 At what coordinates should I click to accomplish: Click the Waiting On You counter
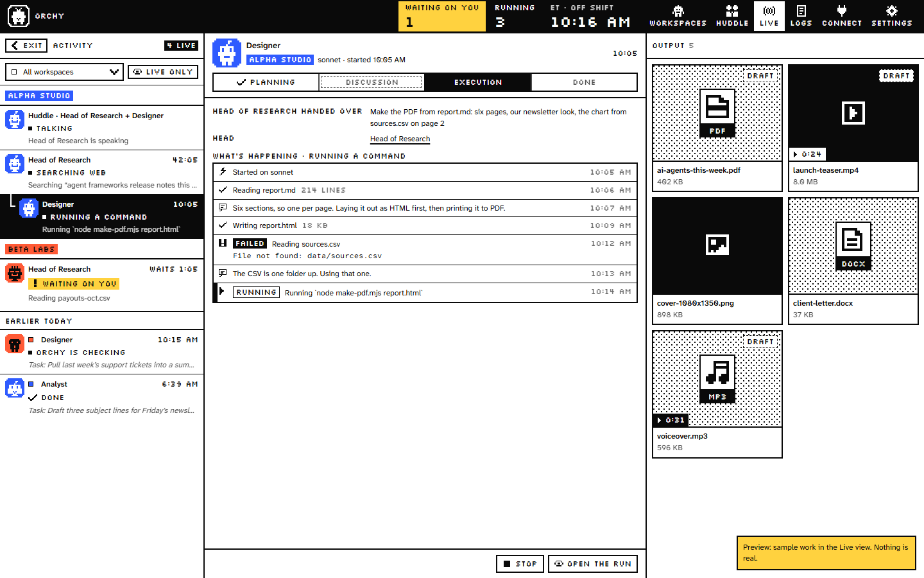442,16
